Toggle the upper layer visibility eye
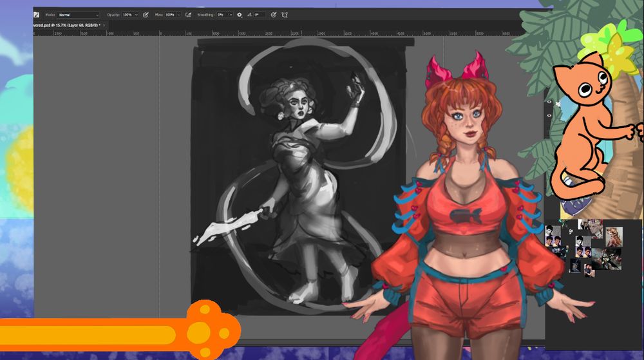 pyautogui.click(x=549, y=102)
